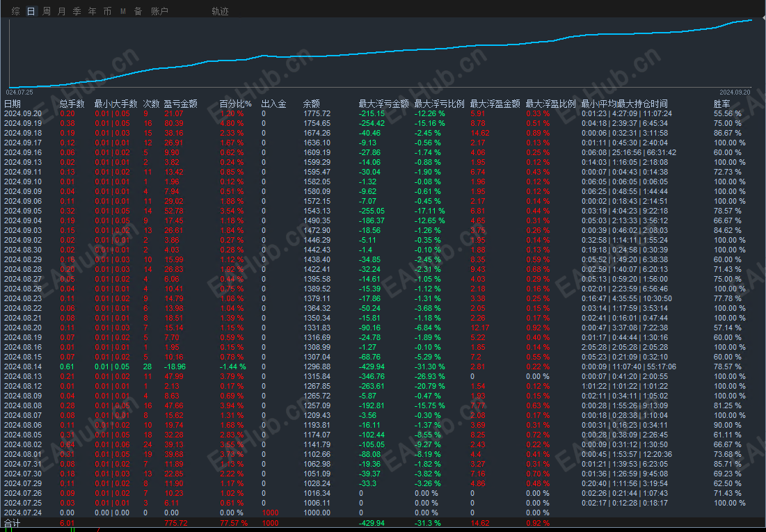Viewport: 766px width, 532px height.
Task: Click the blue equity curve chart
Action: 381,53
